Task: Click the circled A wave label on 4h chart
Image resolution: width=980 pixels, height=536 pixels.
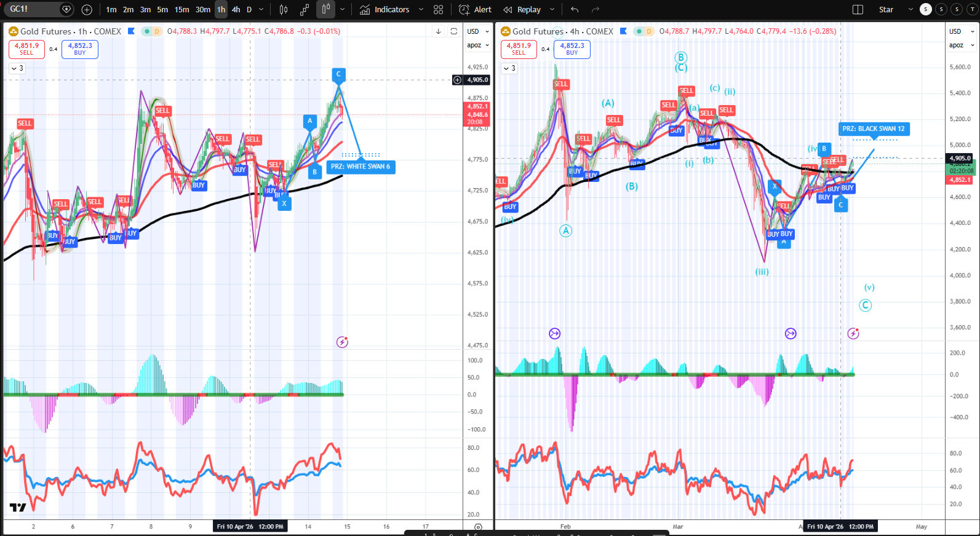Action: coord(566,231)
